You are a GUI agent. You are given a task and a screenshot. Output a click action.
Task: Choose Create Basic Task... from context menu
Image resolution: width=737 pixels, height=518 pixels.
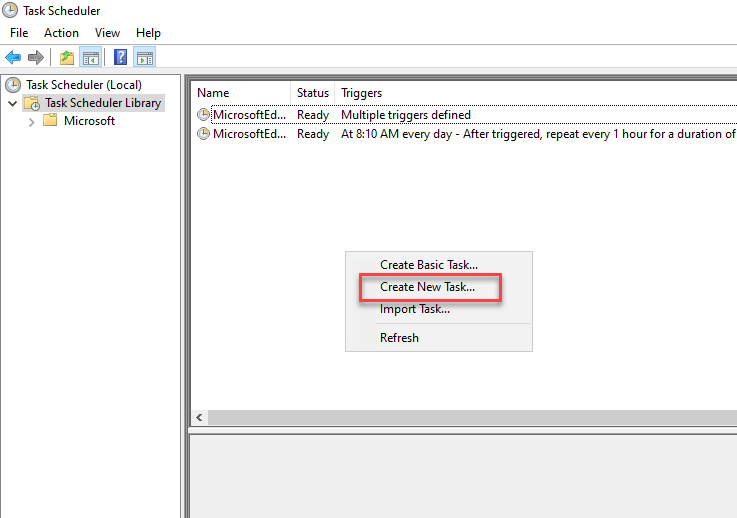click(x=439, y=265)
